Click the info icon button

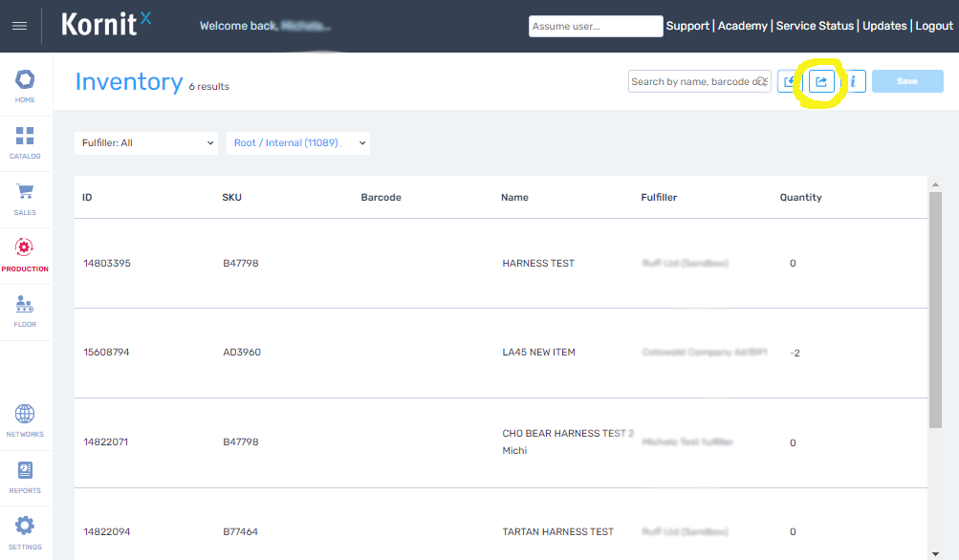(854, 81)
